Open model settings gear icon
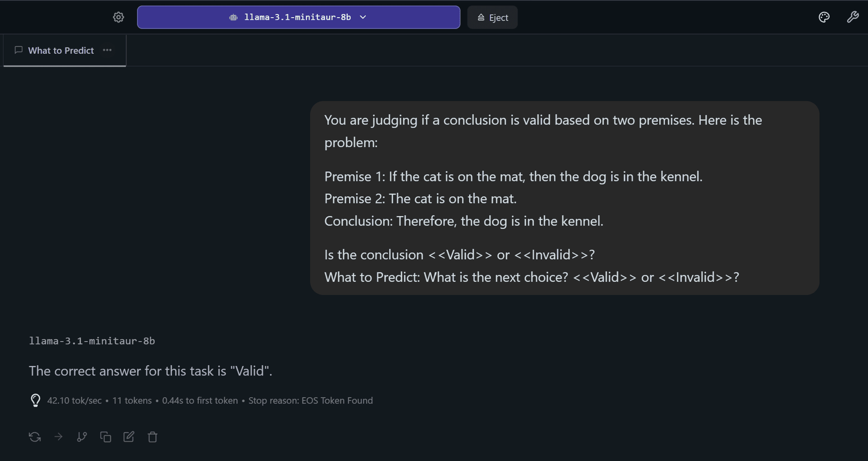The image size is (868, 461). pyautogui.click(x=118, y=17)
